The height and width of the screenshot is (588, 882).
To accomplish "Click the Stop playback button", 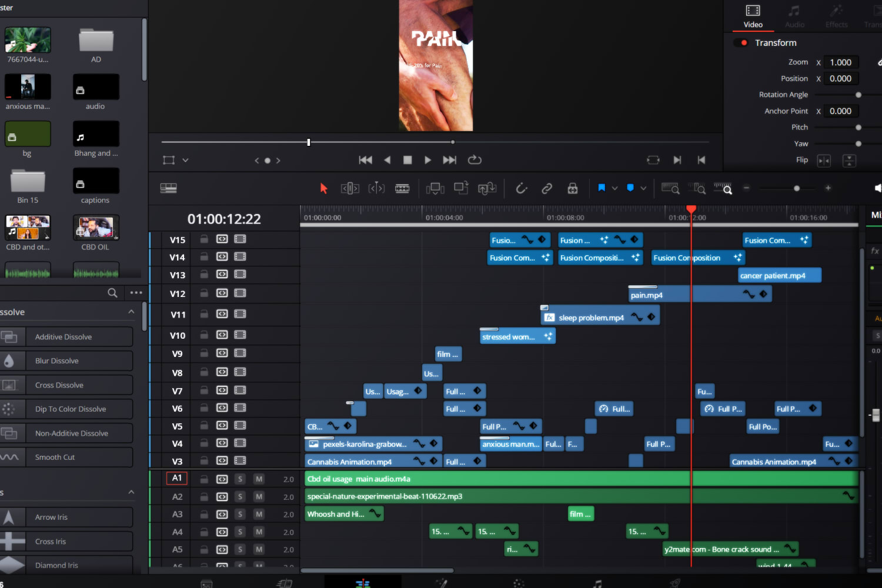I will tap(407, 160).
